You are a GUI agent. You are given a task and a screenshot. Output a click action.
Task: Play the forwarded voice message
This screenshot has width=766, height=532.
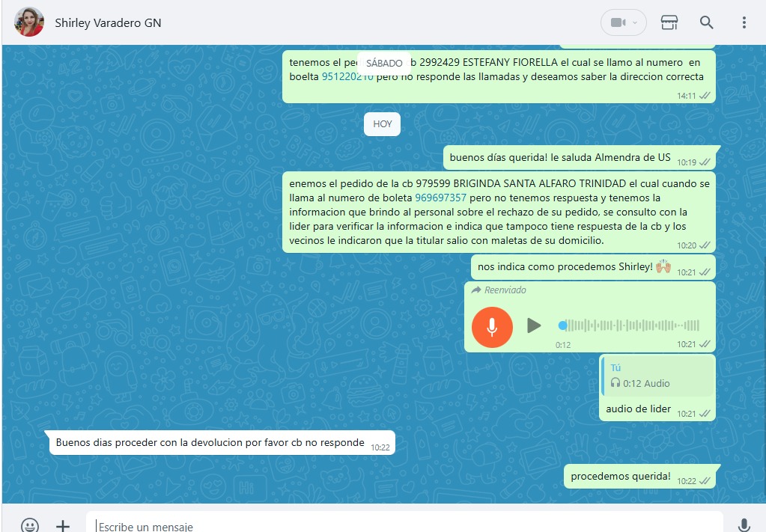tap(533, 325)
